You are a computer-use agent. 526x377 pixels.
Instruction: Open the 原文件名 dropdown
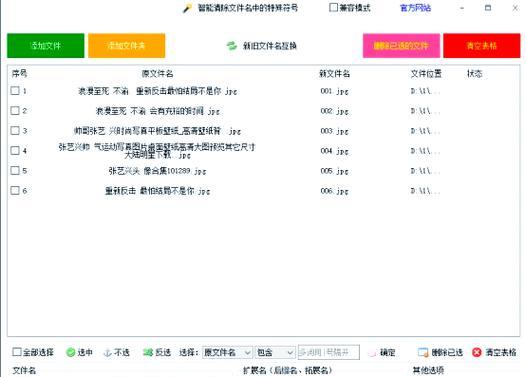coord(227,353)
